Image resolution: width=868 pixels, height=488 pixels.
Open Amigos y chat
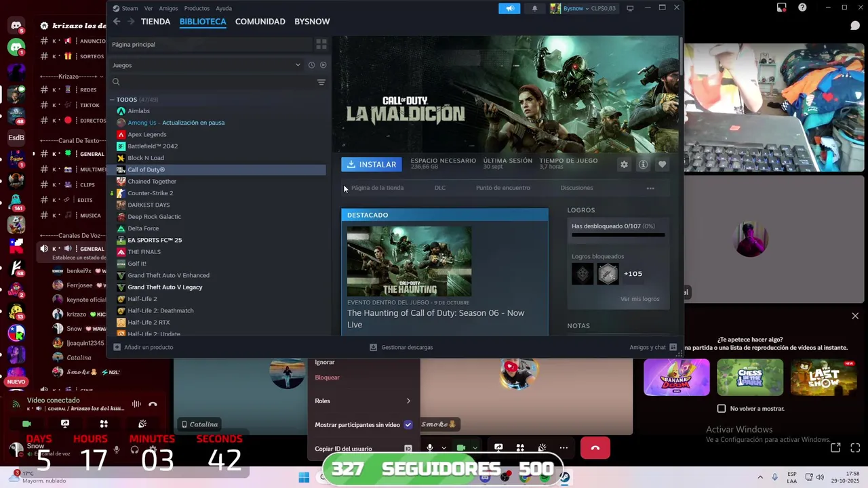click(x=652, y=347)
